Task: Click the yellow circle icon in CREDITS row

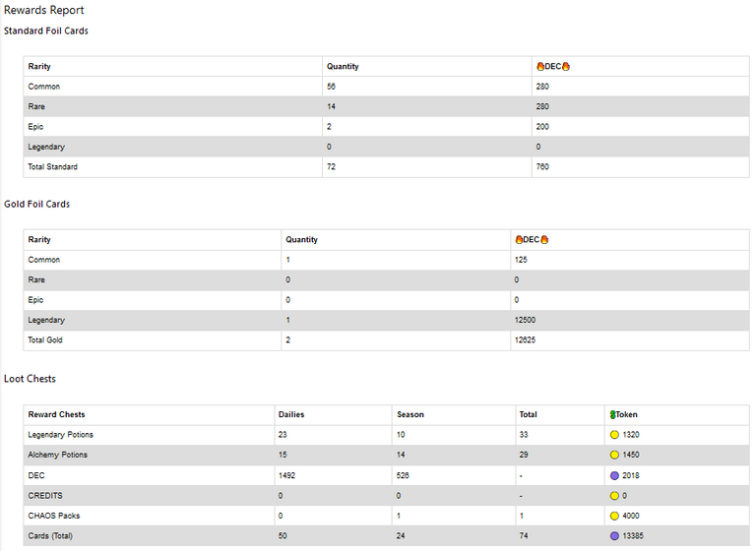Action: [x=614, y=496]
